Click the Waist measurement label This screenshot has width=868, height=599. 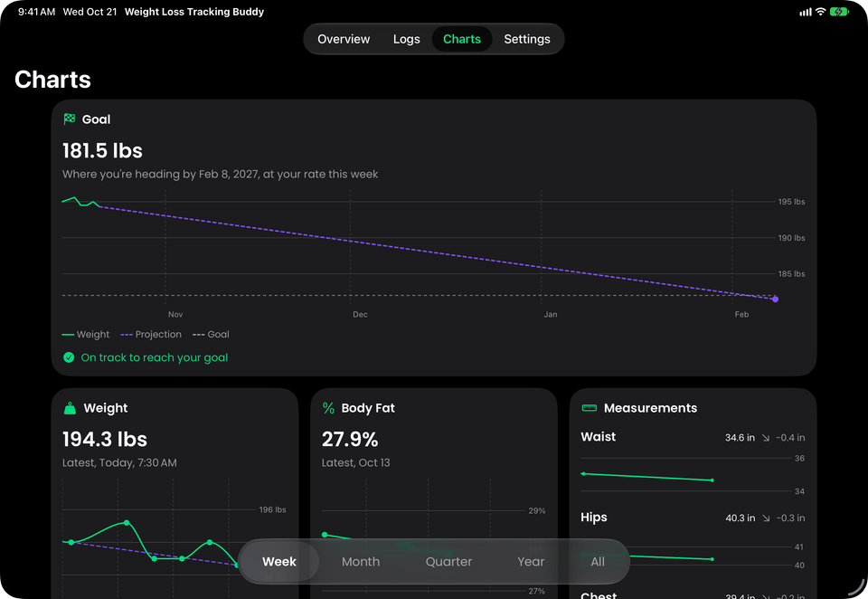[x=598, y=437]
